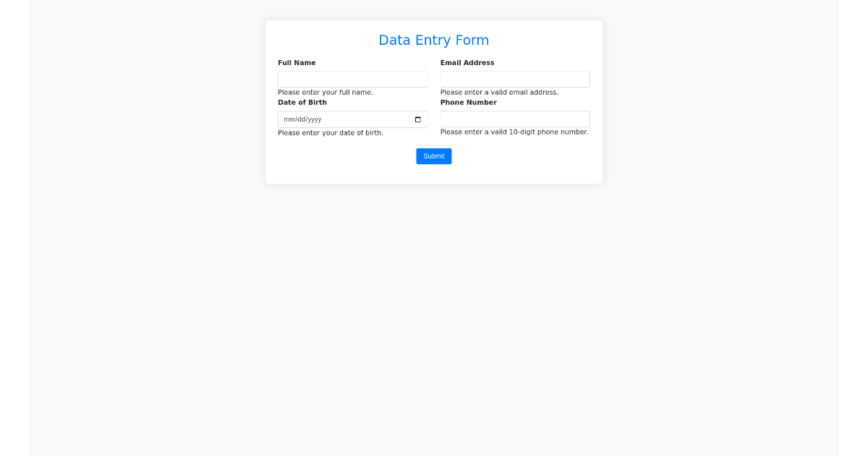
Task: Click the "Email Address" label
Action: [467, 63]
